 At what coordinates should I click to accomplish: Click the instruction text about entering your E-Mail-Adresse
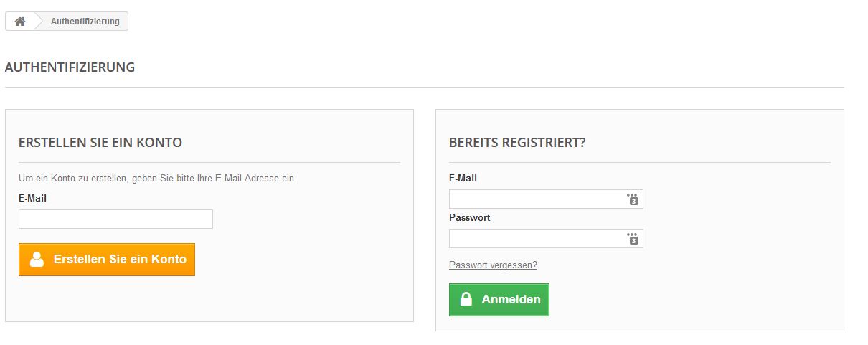pos(156,179)
